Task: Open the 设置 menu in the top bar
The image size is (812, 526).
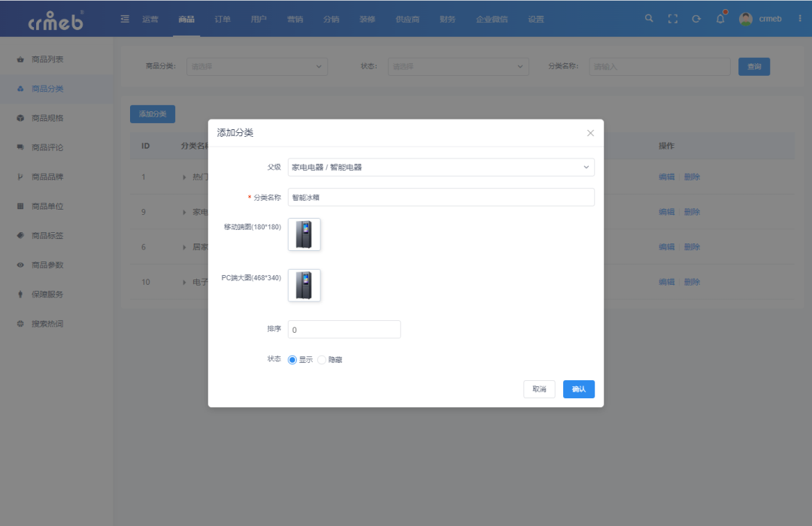Action: click(535, 18)
